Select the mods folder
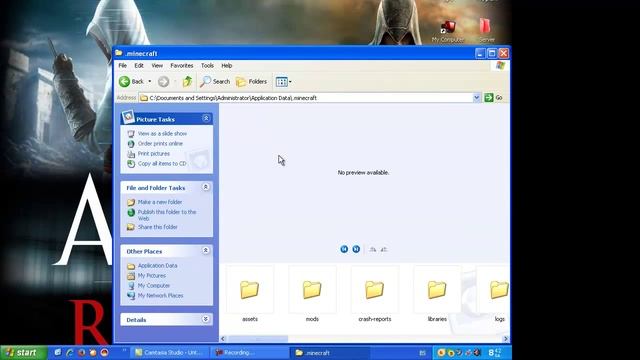This screenshot has height=360, width=640. coord(312,295)
